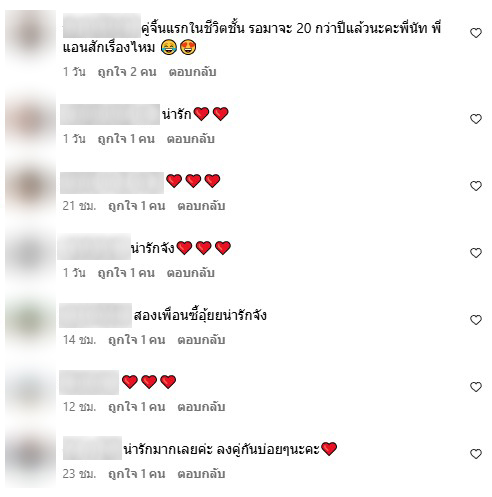Screen dimensions: 492x497
Task: Like the 'น่ารักจัง' three-hearts comment
Action: coord(476,253)
